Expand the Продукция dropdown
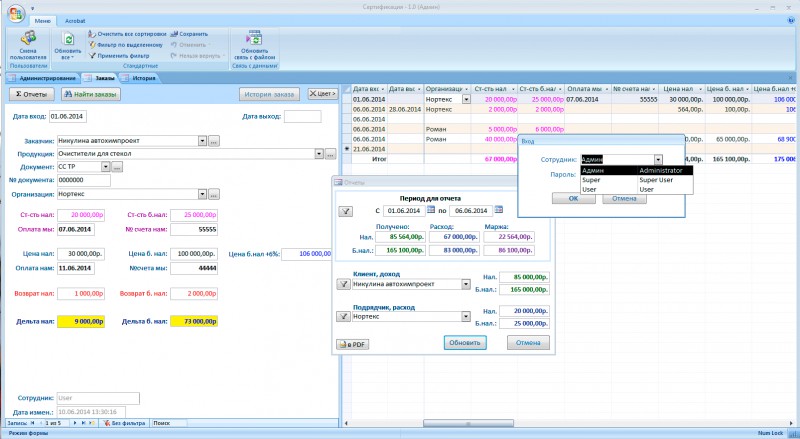 tap(319, 154)
